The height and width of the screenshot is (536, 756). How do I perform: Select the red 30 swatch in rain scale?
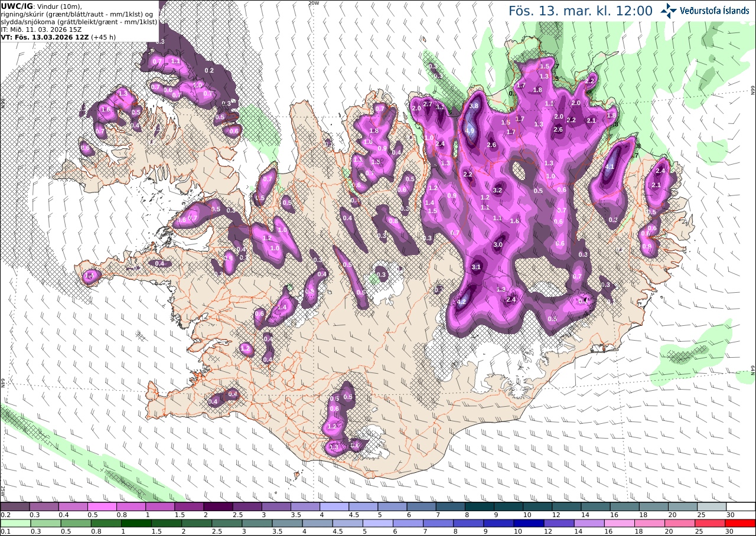coord(741,523)
